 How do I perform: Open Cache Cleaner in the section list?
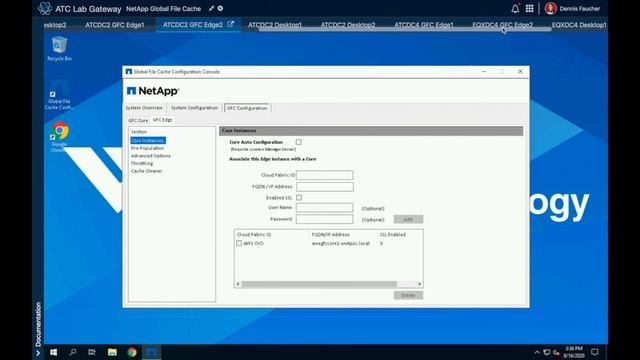click(147, 171)
